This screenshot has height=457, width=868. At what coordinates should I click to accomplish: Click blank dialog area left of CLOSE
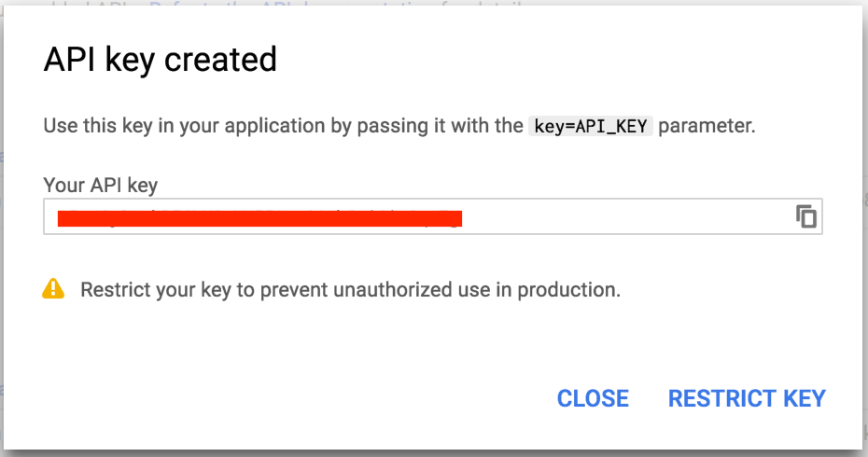pos(277,398)
